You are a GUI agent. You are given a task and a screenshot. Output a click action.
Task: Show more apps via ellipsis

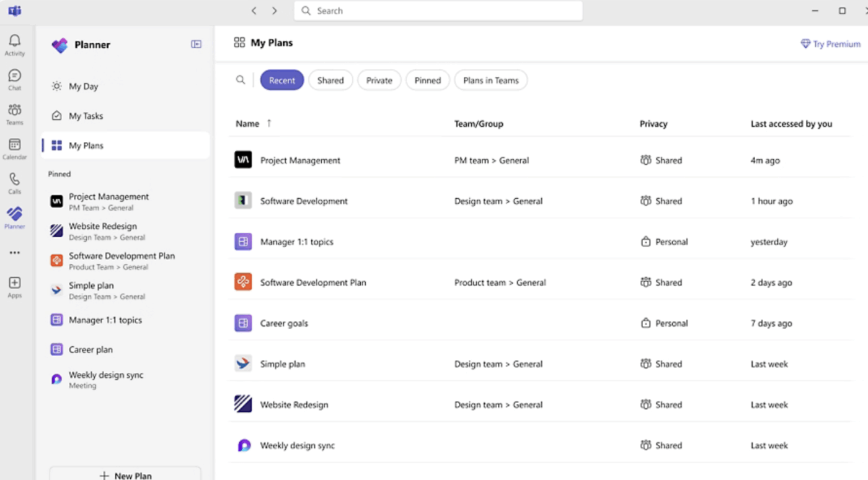14,253
